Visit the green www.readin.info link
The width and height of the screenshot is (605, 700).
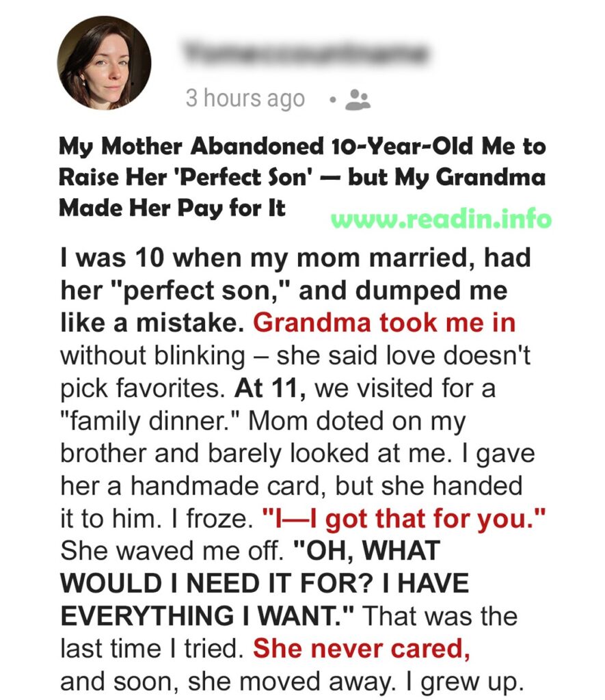(x=441, y=219)
